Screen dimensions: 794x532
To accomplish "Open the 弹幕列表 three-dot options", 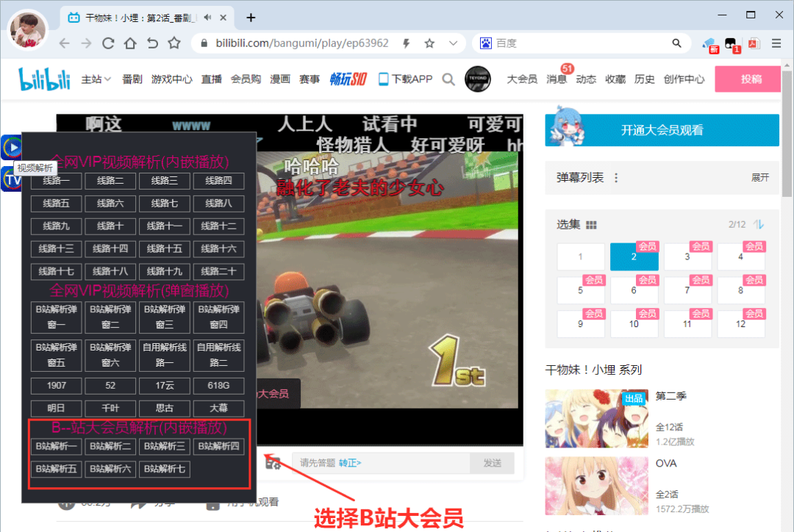I will 616,178.
